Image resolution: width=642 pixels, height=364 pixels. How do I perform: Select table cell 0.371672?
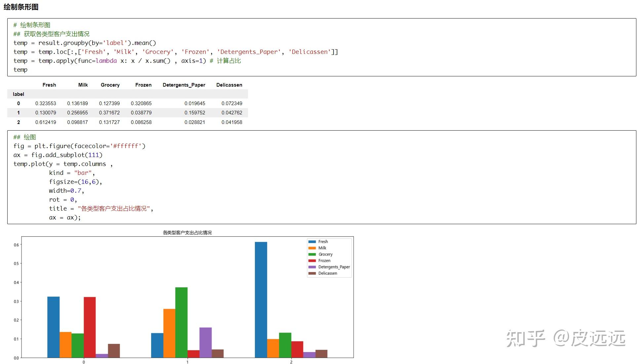(109, 113)
